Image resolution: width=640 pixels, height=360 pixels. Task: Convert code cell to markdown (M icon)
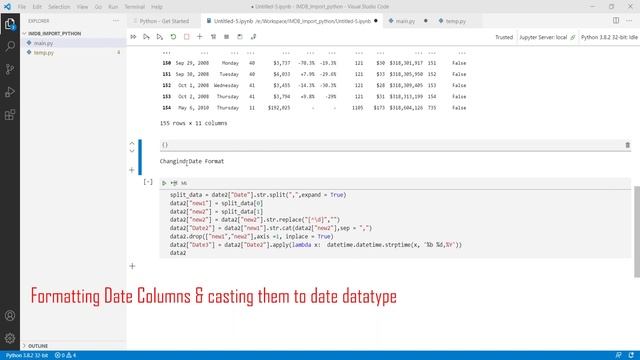tap(184, 183)
